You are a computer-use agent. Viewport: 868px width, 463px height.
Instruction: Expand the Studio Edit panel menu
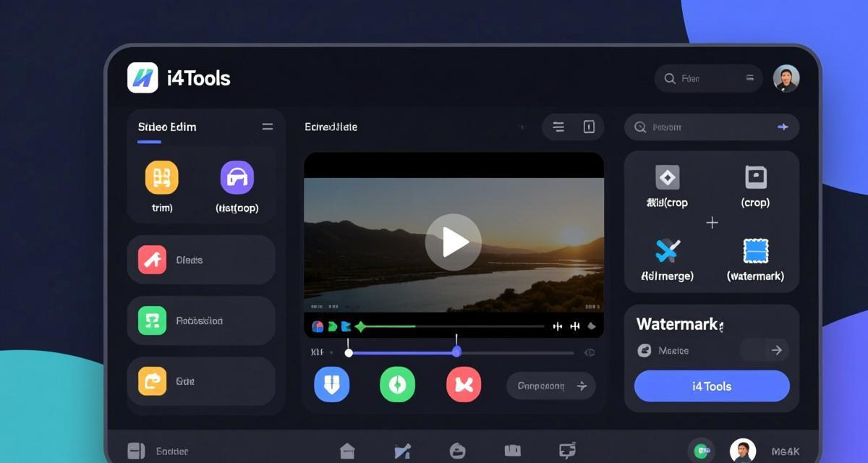click(x=267, y=127)
